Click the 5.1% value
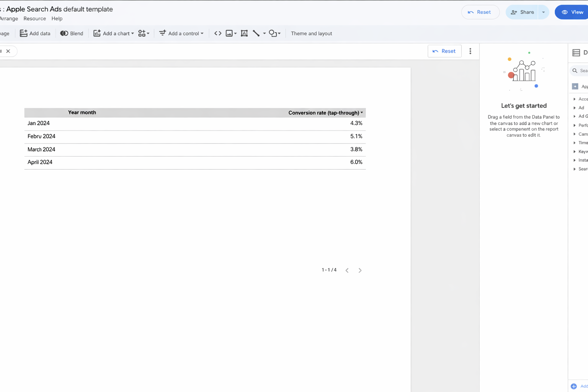This screenshot has height=392, width=588. tap(356, 136)
